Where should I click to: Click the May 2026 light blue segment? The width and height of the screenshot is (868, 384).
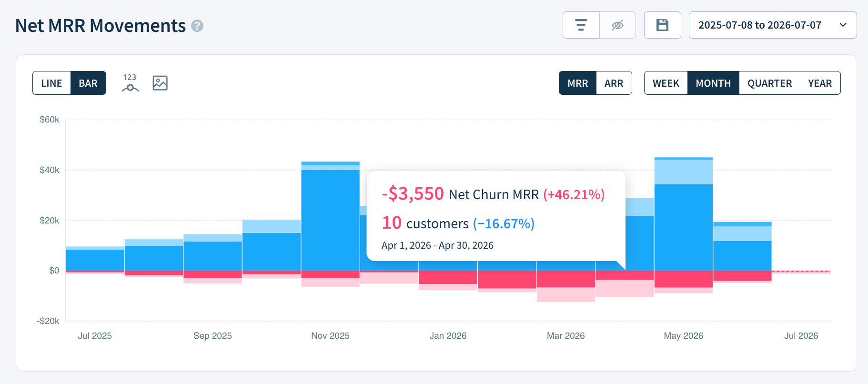[x=683, y=172]
